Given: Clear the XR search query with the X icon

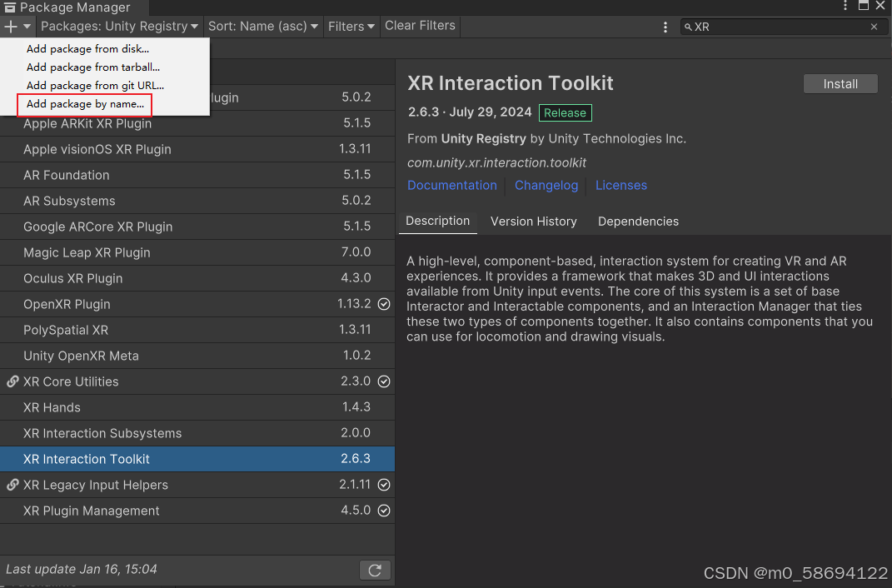Looking at the screenshot, I should pyautogui.click(x=874, y=26).
